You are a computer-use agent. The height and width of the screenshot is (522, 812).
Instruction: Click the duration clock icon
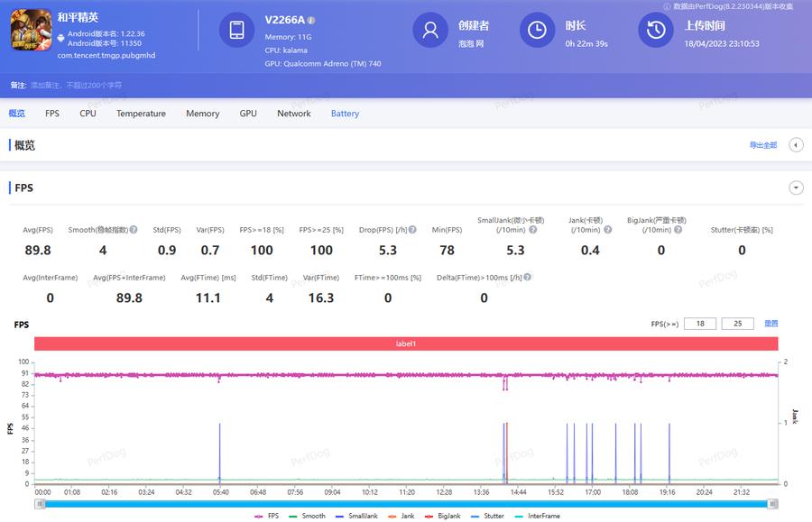[537, 30]
